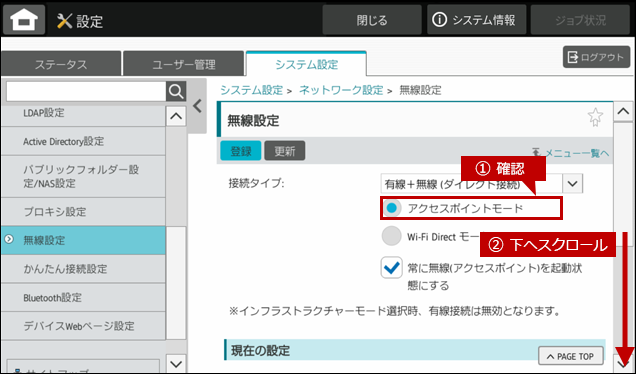Image resolution: width=636 pixels, height=374 pixels.
Task: Open デバイスWebページ設定 menu item
Action: point(83,326)
